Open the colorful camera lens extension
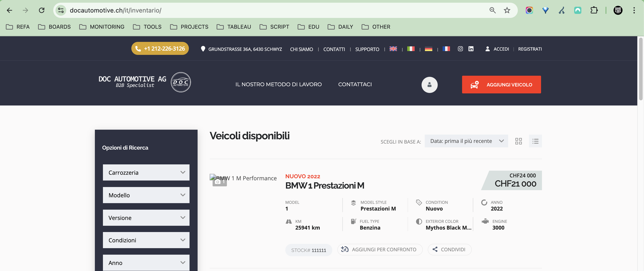This screenshot has height=271, width=644. click(x=529, y=10)
